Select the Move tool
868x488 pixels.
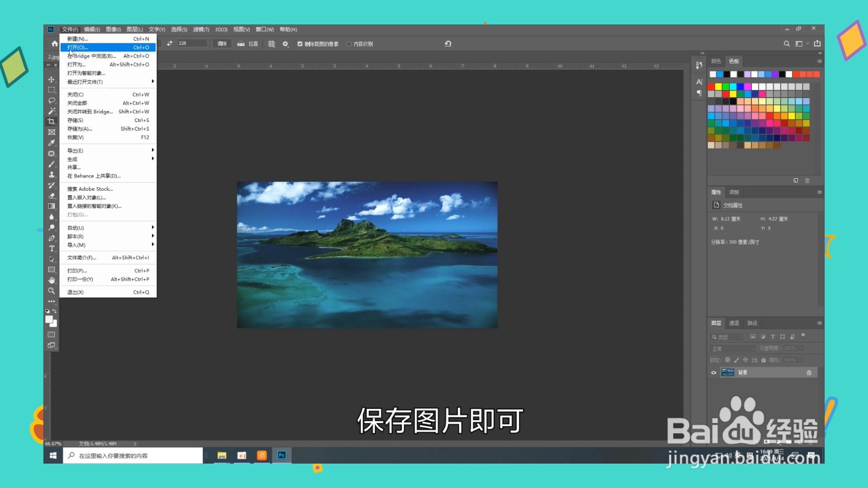tap(52, 79)
